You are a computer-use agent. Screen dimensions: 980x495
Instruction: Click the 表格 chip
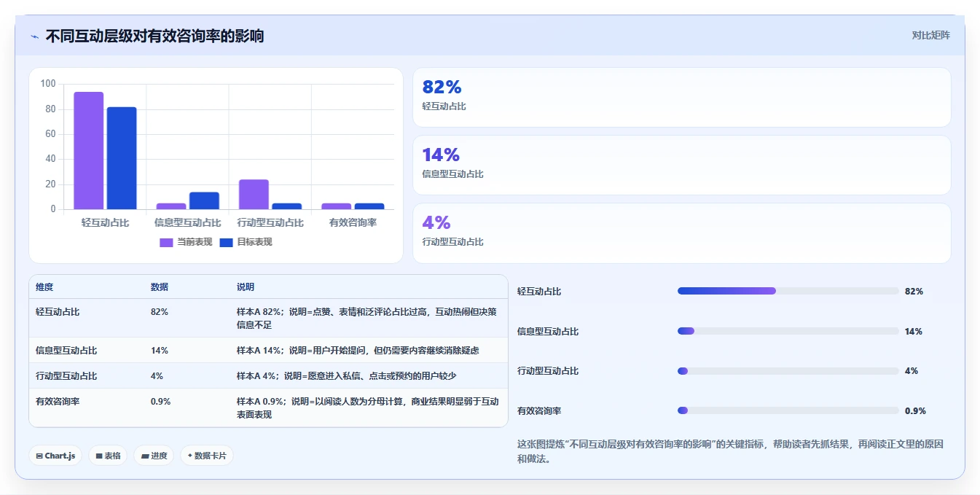108,456
